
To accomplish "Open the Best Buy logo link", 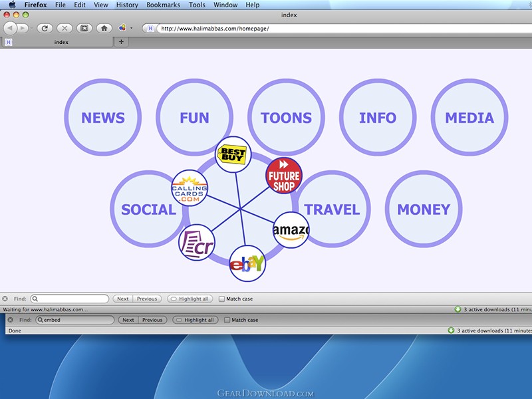I will pyautogui.click(x=233, y=154).
